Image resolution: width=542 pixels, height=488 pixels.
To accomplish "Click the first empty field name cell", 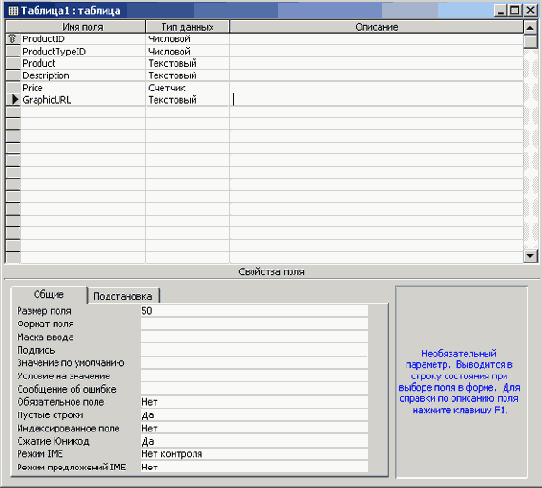I will 83,112.
